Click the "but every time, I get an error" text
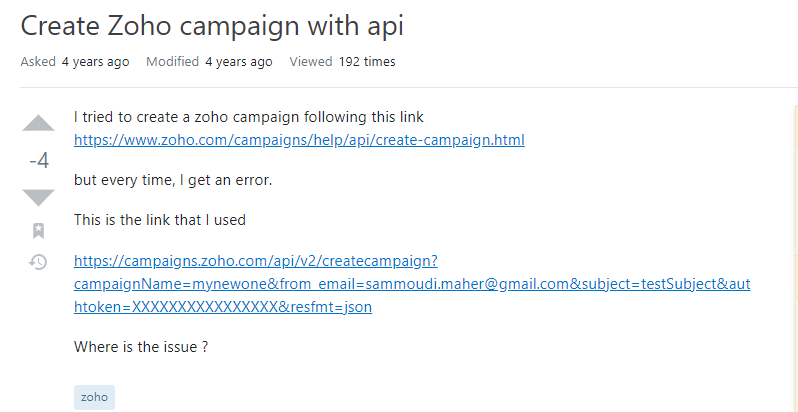The height and width of the screenshot is (412, 798). [x=173, y=180]
